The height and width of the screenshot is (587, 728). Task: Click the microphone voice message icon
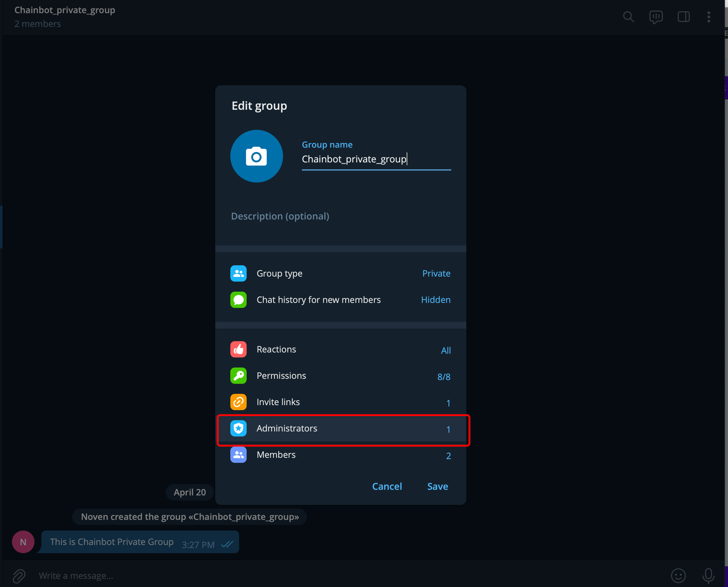(708, 576)
